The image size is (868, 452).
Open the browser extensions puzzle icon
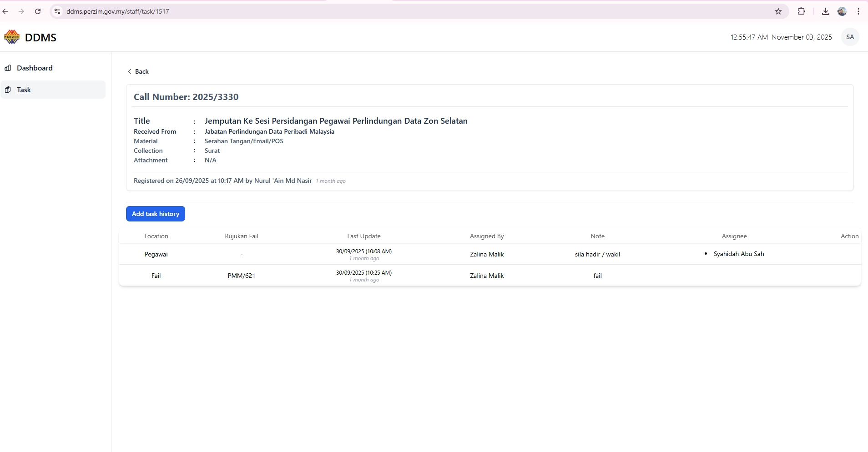802,11
